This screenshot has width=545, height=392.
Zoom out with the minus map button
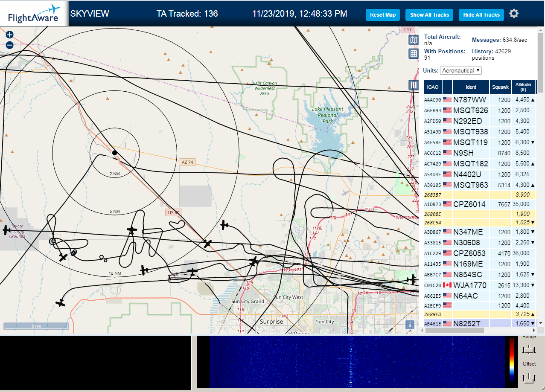click(9, 45)
